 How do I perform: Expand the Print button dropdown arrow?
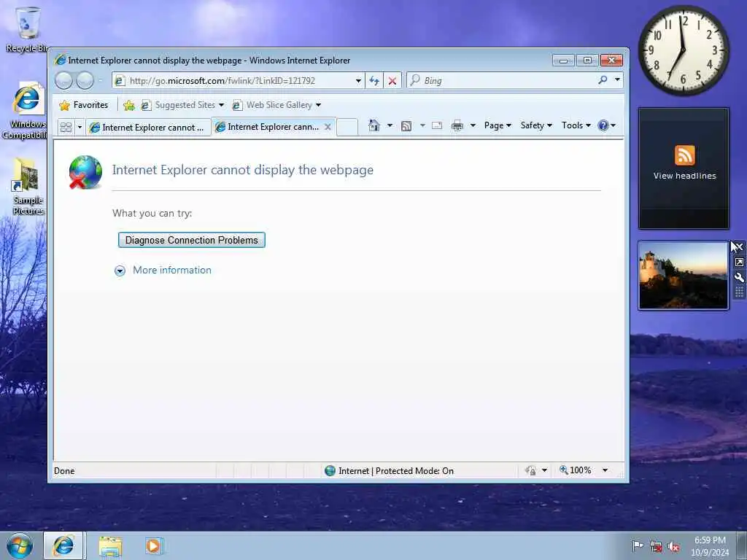[x=473, y=125]
